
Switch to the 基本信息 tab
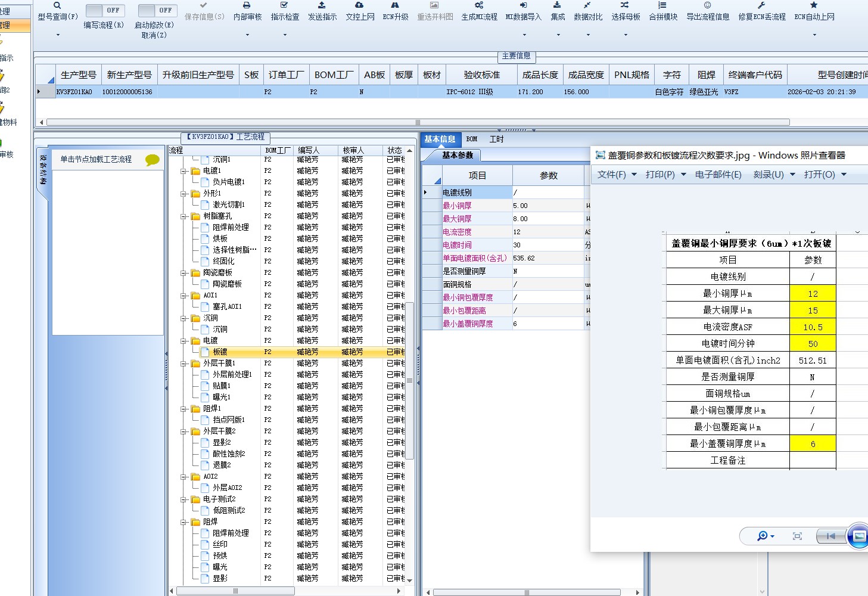(440, 139)
